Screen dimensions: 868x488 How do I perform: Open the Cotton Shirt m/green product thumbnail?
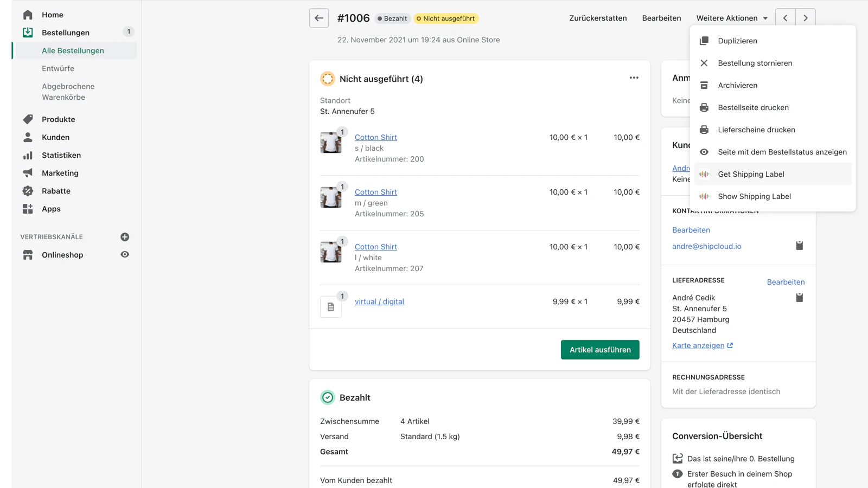(x=331, y=197)
